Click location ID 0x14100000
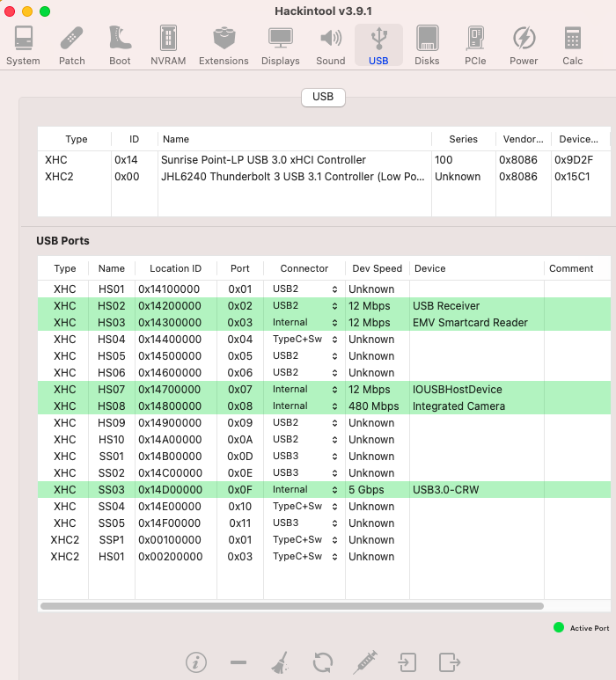The height and width of the screenshot is (680, 616). (169, 289)
